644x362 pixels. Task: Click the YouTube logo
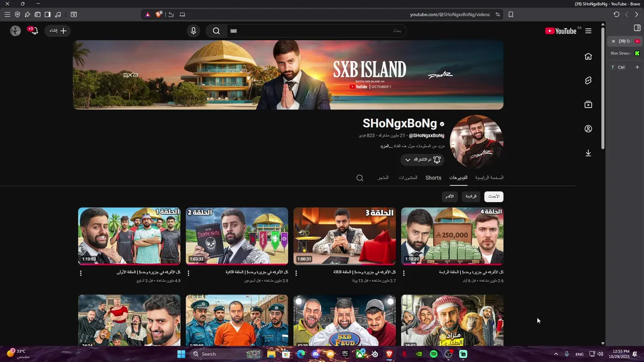[560, 31]
